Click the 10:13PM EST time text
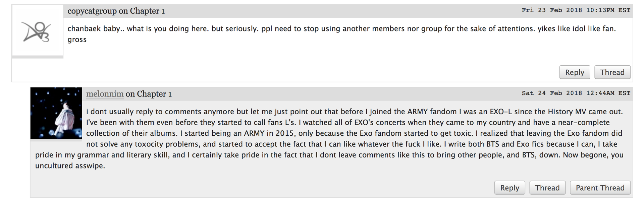 (x=608, y=10)
